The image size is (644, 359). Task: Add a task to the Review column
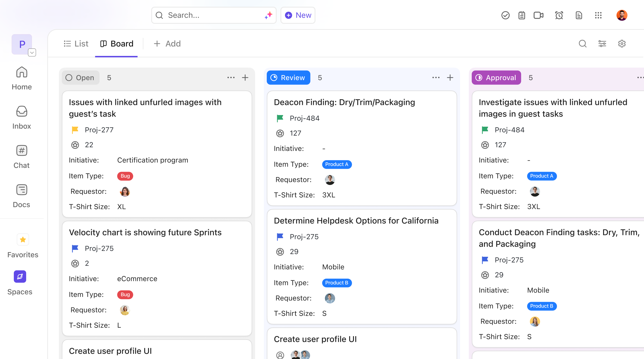(450, 78)
